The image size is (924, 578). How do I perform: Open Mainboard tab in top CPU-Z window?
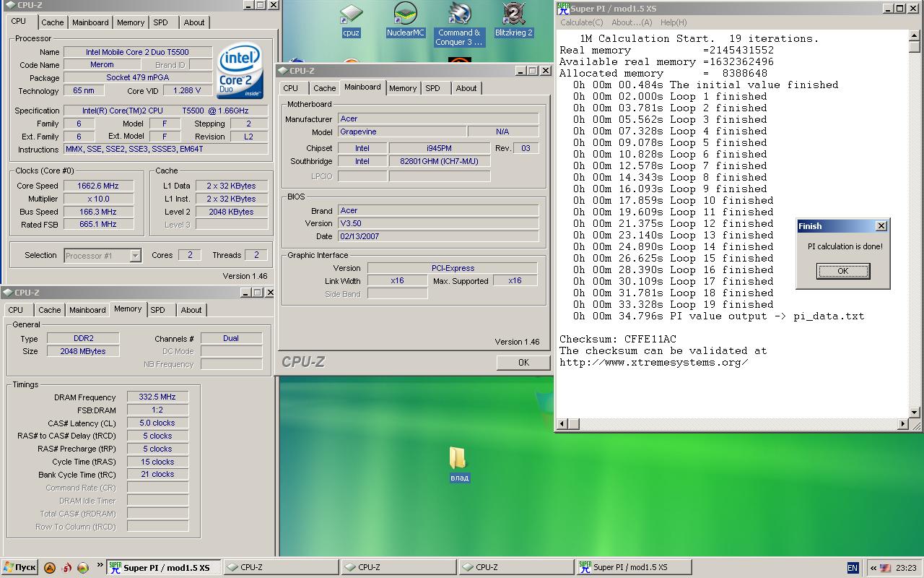90,22
